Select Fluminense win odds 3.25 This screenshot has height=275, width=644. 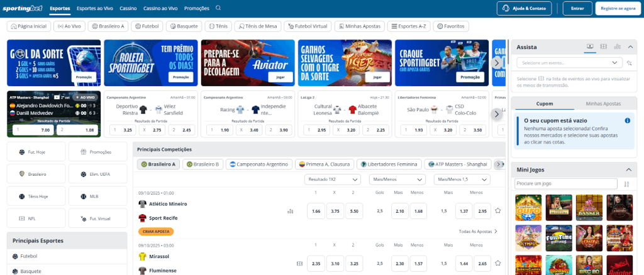(x=354, y=264)
